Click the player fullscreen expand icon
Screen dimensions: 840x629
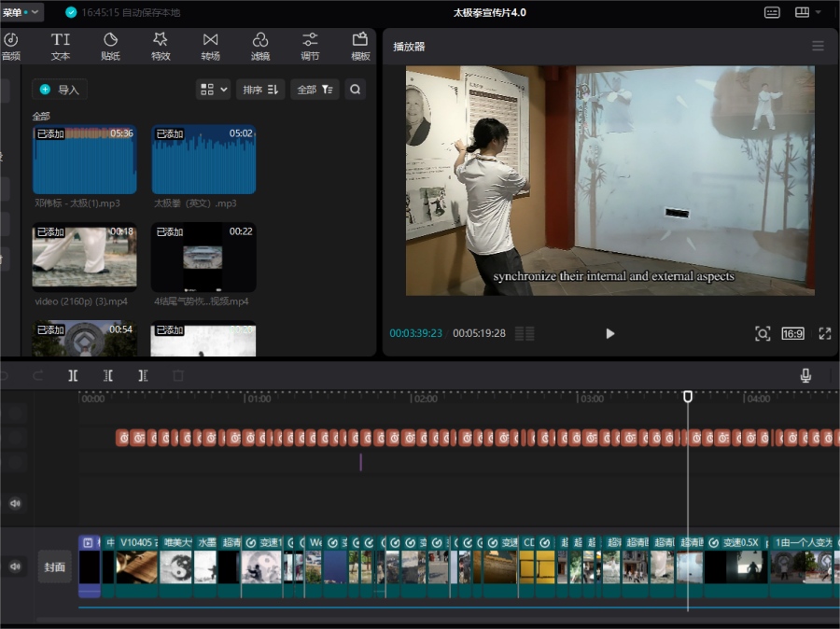pyautogui.click(x=825, y=333)
